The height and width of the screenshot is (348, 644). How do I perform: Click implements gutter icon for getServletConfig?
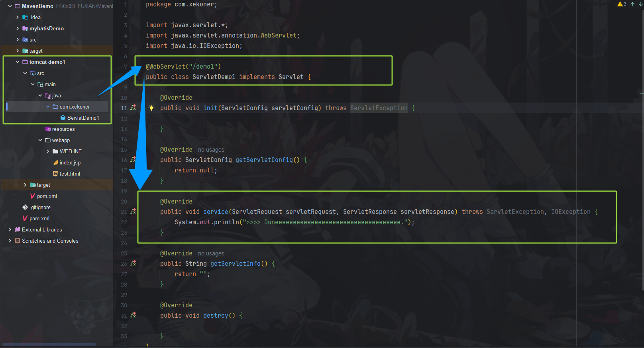point(133,159)
